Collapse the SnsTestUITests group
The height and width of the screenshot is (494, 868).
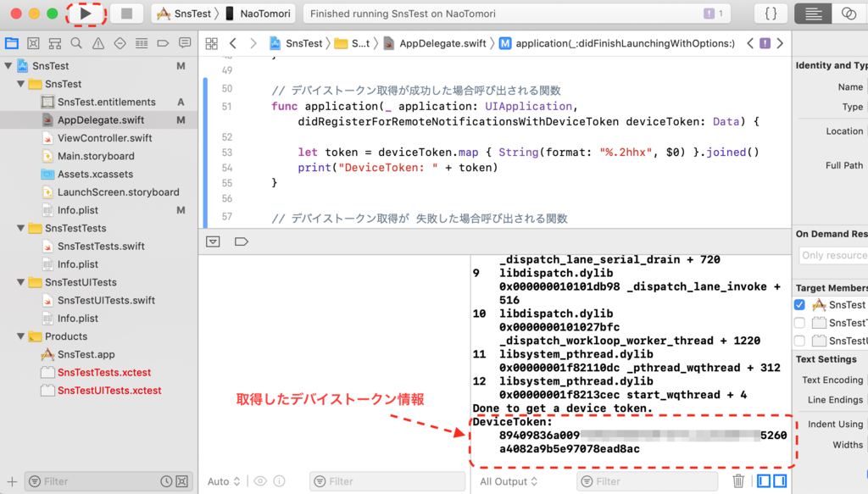point(21,282)
